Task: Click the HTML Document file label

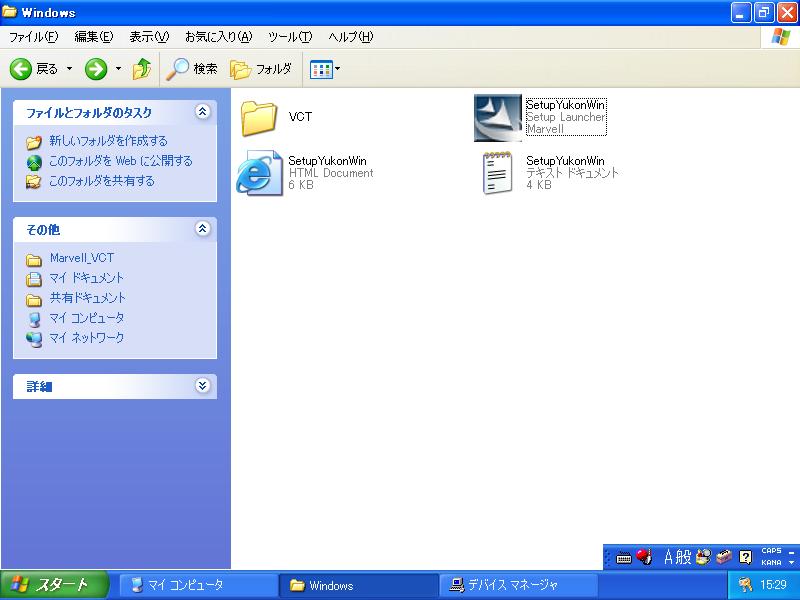Action: tap(331, 173)
